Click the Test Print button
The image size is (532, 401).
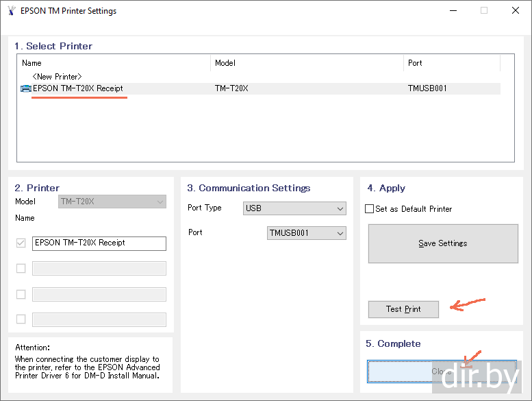coord(403,309)
